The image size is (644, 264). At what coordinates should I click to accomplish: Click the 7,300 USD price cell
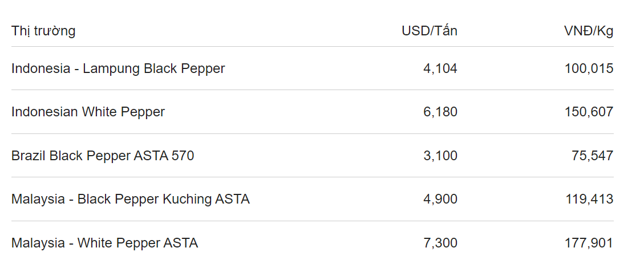[440, 243]
